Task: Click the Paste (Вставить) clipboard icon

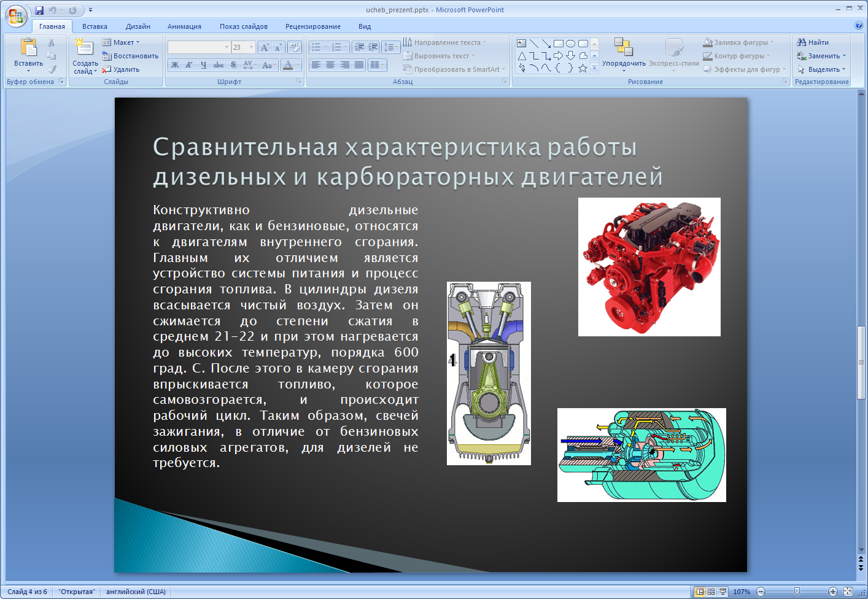Action: tap(28, 48)
